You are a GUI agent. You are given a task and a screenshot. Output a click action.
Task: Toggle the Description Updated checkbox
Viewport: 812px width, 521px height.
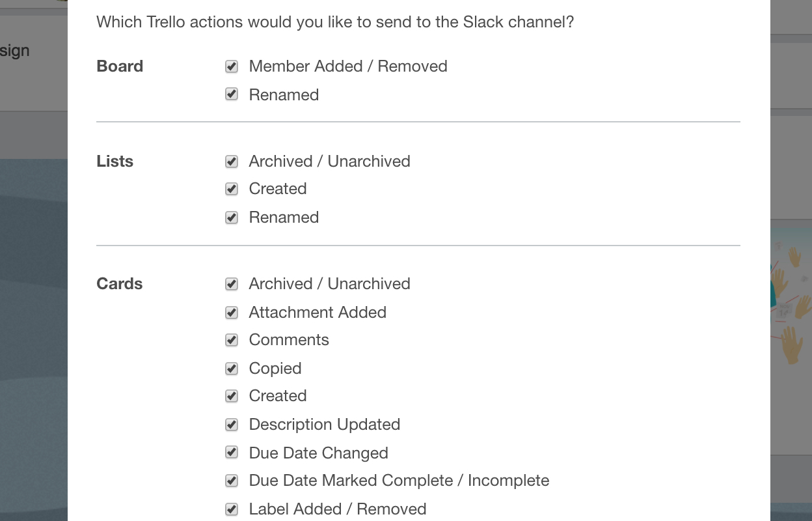coord(232,424)
